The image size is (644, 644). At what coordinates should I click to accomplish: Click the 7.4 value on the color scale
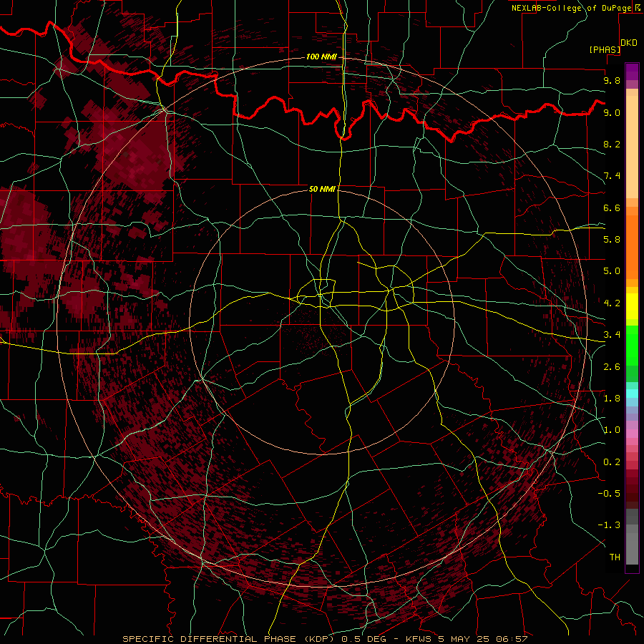(612, 176)
